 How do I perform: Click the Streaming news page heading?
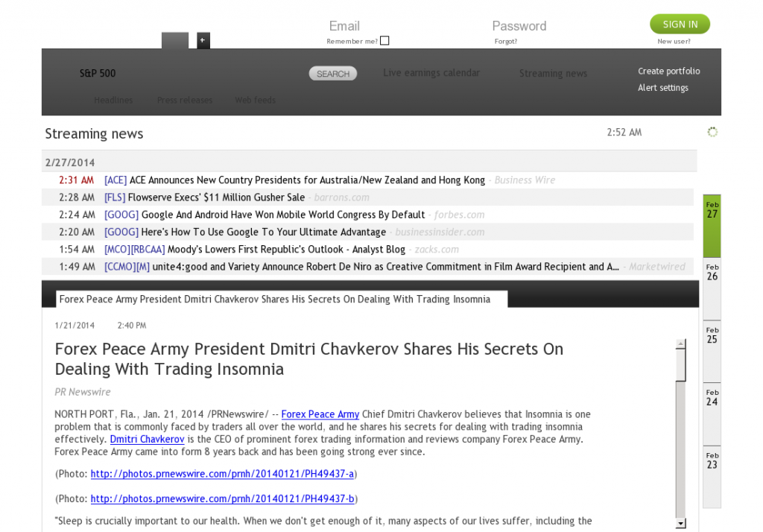[94, 134]
